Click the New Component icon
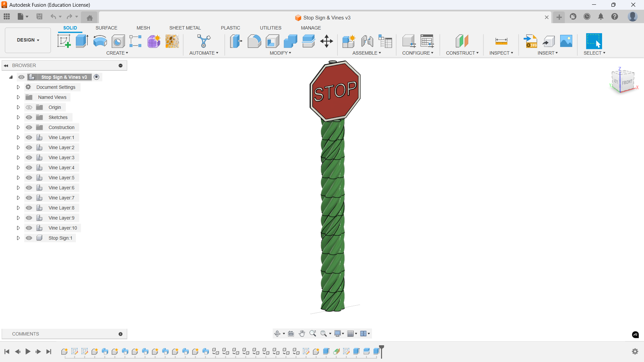This screenshot has height=362, width=644. pos(349,41)
